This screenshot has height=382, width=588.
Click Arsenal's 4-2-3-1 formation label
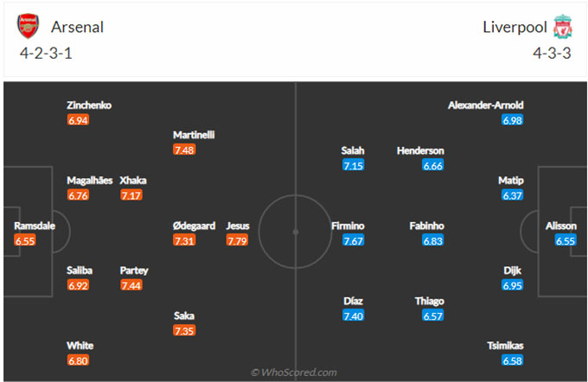(x=46, y=54)
